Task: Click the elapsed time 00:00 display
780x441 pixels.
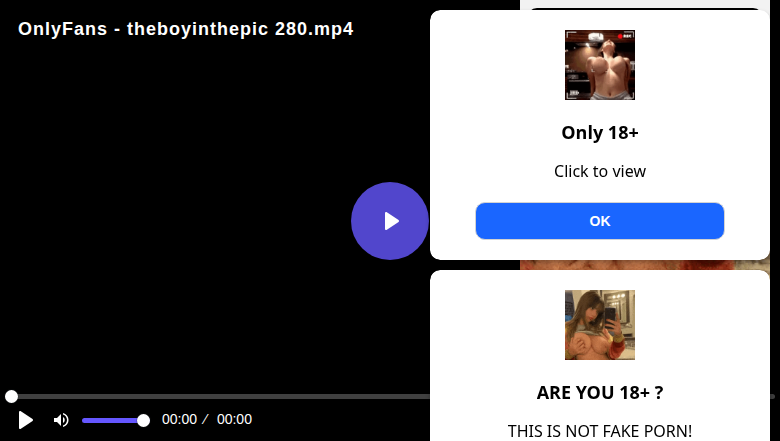Action: (180, 419)
